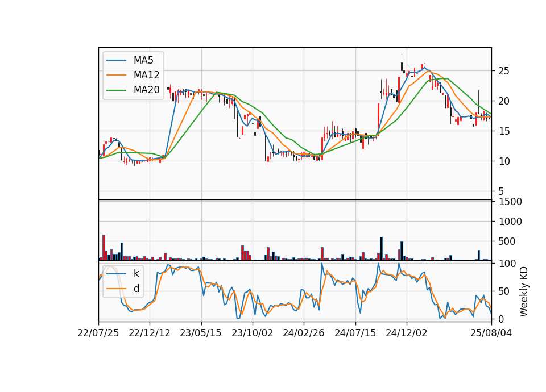Image resolution: width=546 pixels, height=392 pixels.
Task: Click the price axis value 10
Action: tap(504, 161)
